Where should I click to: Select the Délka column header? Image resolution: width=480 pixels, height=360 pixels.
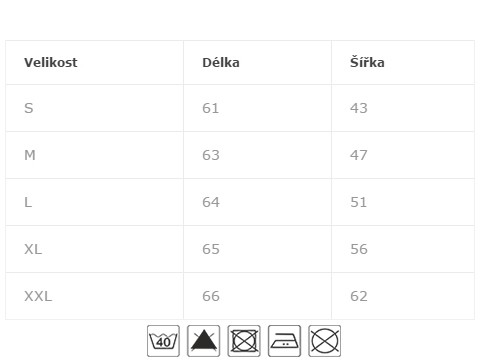coord(221,62)
